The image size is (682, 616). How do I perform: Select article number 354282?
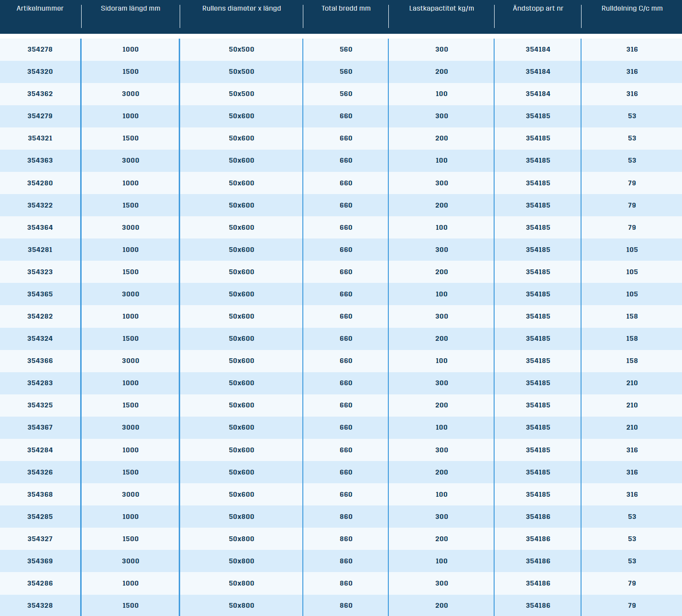(x=40, y=316)
